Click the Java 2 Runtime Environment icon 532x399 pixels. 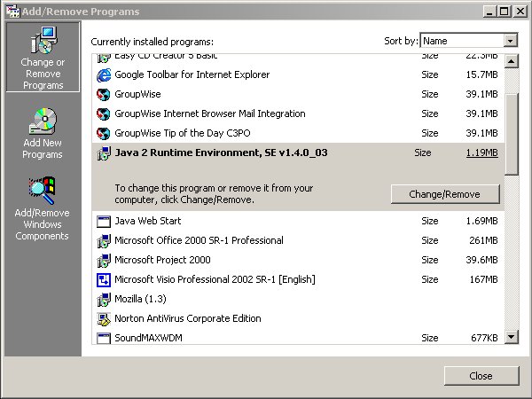pyautogui.click(x=104, y=153)
